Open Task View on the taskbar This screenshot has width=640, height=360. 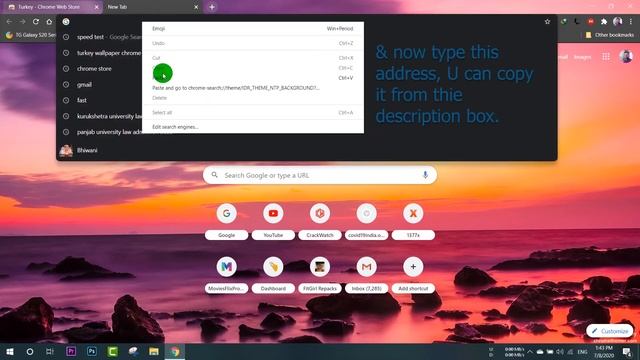point(50,351)
